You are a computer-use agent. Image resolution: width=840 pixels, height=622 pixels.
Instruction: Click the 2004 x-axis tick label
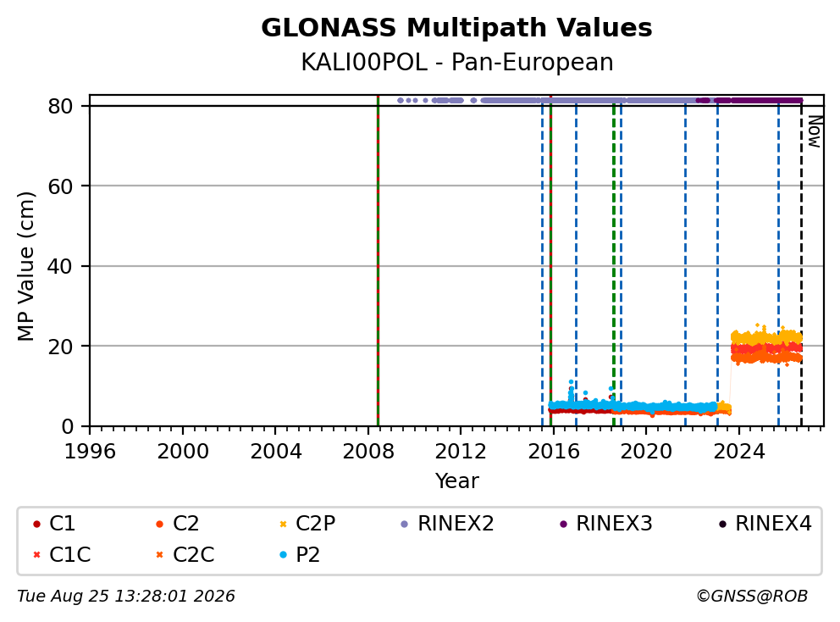point(275,452)
